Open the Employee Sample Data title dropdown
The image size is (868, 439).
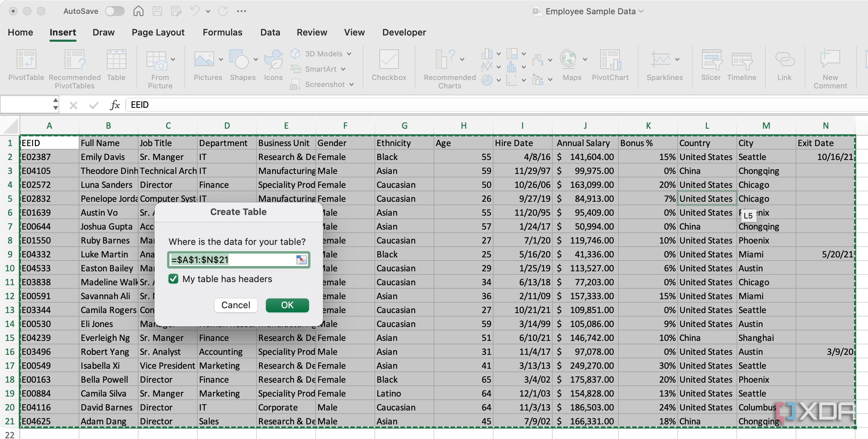tap(641, 11)
